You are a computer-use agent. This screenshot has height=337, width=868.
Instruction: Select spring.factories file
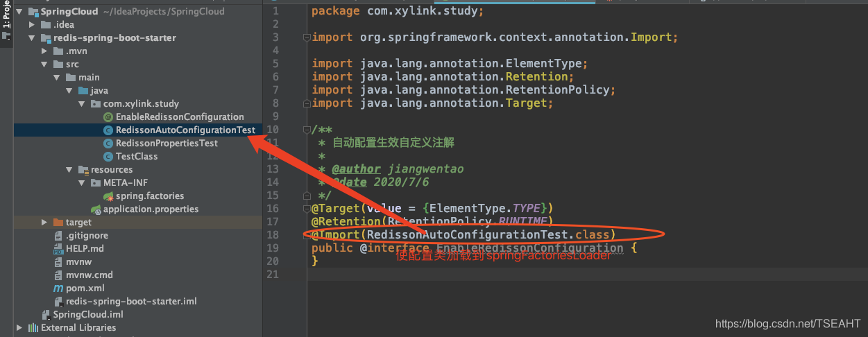tap(150, 196)
